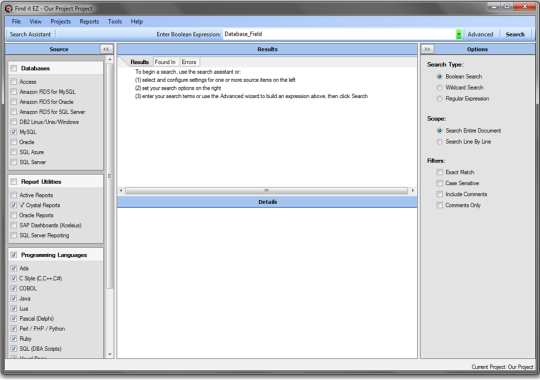Enable SQL Server Reporting checkbox
540x380 pixels.
pos(13,235)
